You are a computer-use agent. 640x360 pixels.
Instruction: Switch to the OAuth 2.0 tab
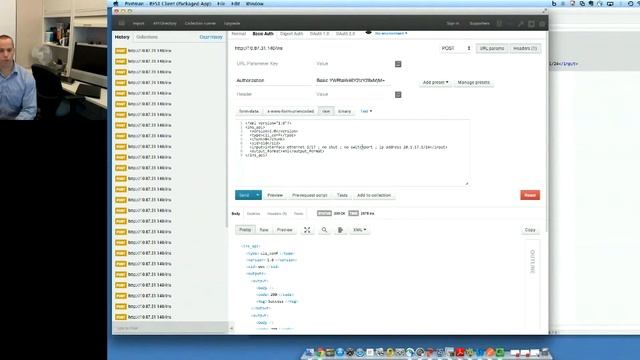tap(345, 33)
